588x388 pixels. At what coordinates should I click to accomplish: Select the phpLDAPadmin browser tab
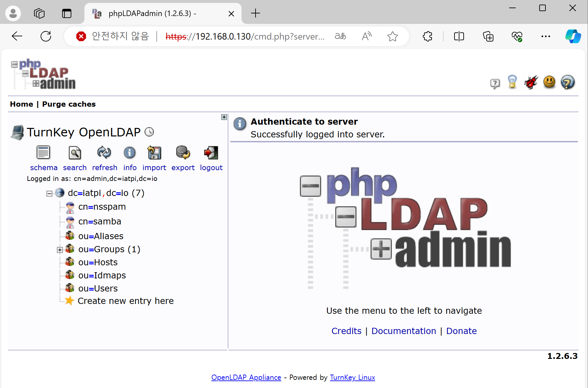tap(163, 13)
